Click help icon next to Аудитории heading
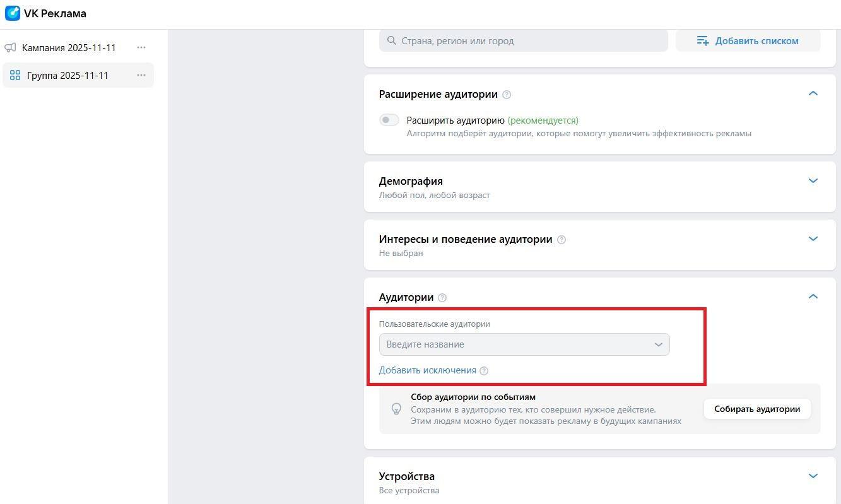Viewport: 841px width, 504px height. click(x=442, y=298)
